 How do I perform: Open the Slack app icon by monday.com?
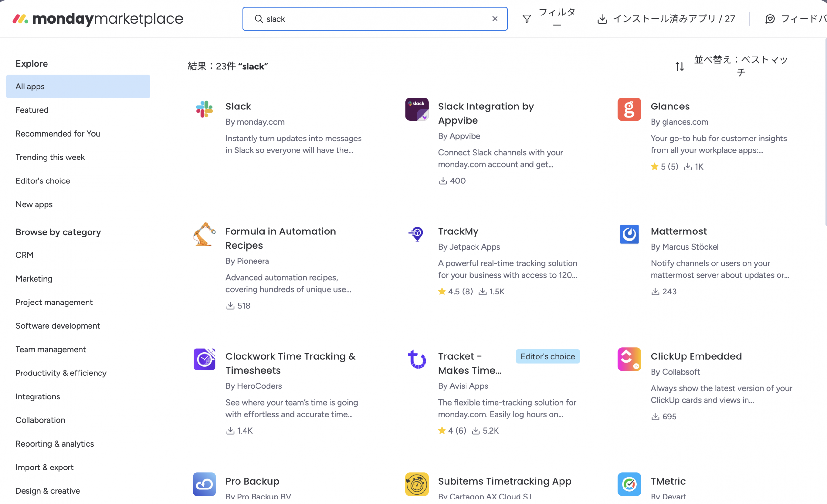(x=204, y=109)
